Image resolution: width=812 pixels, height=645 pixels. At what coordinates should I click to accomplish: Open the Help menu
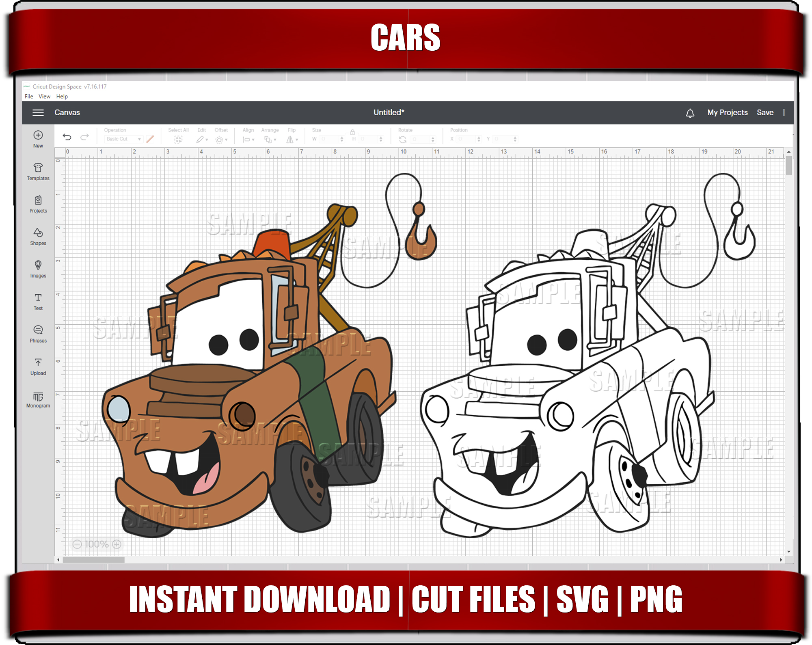click(62, 96)
